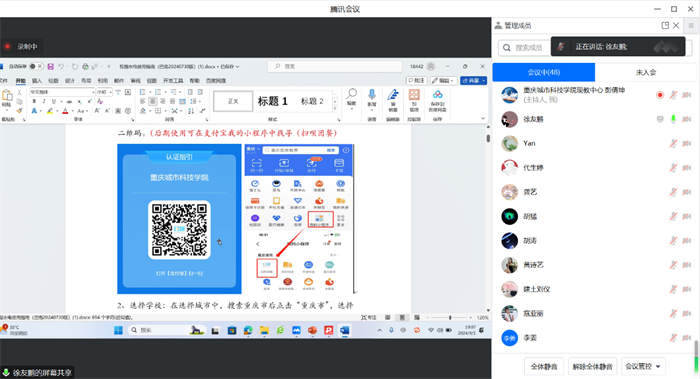Image resolution: width=700 pixels, height=379 pixels.
Task: Click the Word search box
Action: coord(335,67)
